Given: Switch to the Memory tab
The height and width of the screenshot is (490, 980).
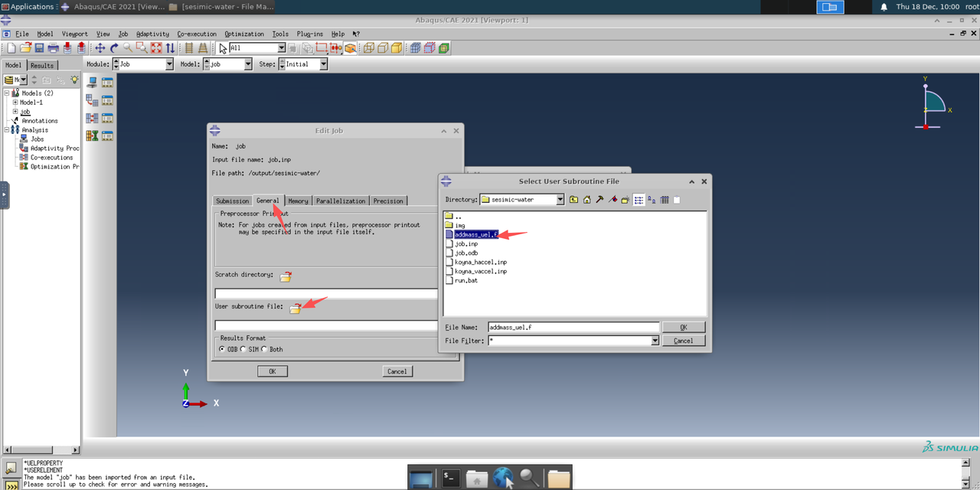Looking at the screenshot, I should coord(298,201).
